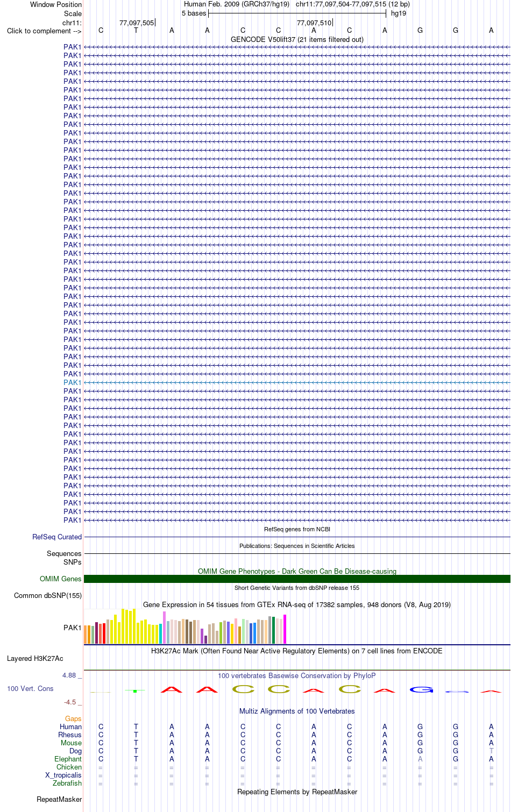Click 'Short Genetic Variants from dbSNP release 155'
The height and width of the screenshot is (812, 511).
tap(297, 588)
